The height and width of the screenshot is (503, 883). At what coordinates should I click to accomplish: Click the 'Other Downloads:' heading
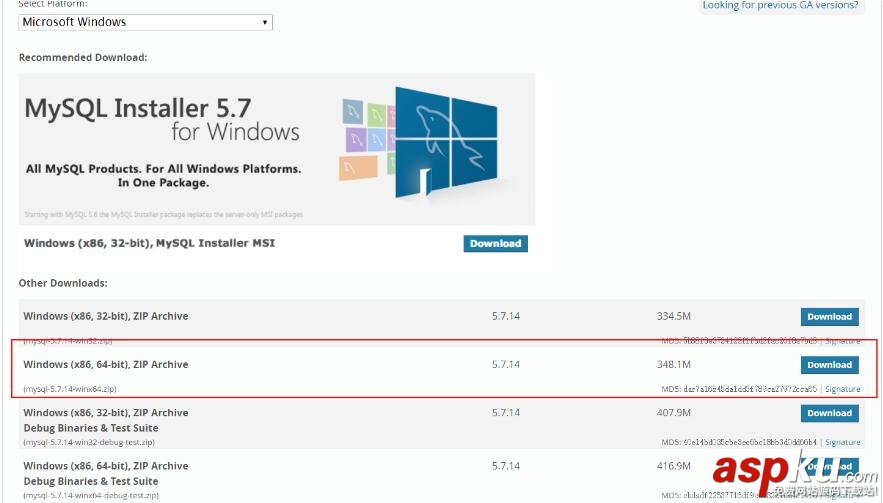(63, 283)
